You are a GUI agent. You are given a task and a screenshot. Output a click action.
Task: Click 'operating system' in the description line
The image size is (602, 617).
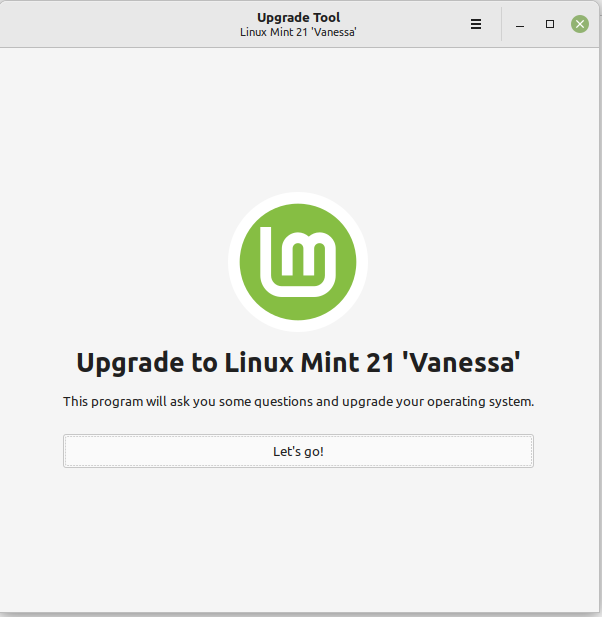click(x=480, y=401)
